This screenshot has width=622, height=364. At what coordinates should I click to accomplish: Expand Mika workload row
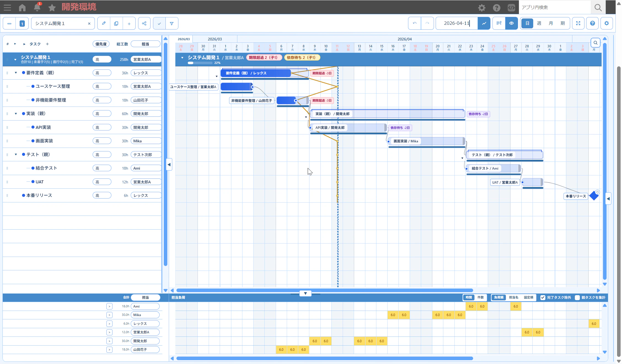tap(109, 315)
